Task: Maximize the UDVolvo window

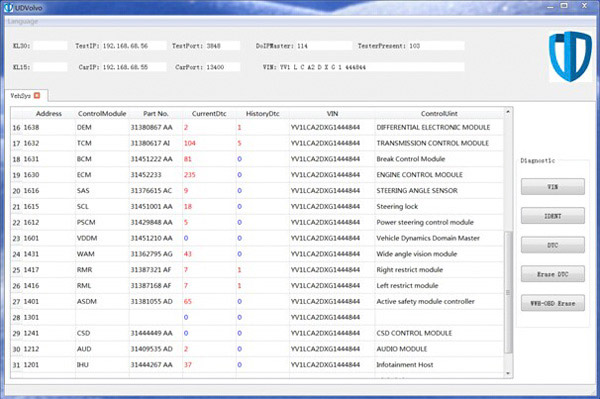Action: click(564, 6)
